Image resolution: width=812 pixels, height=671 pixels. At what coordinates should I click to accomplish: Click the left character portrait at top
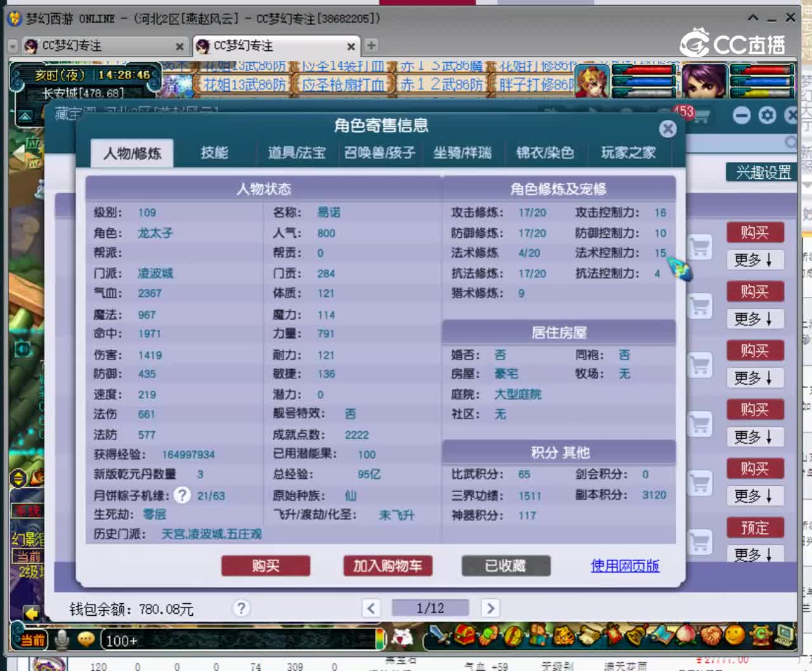click(592, 81)
